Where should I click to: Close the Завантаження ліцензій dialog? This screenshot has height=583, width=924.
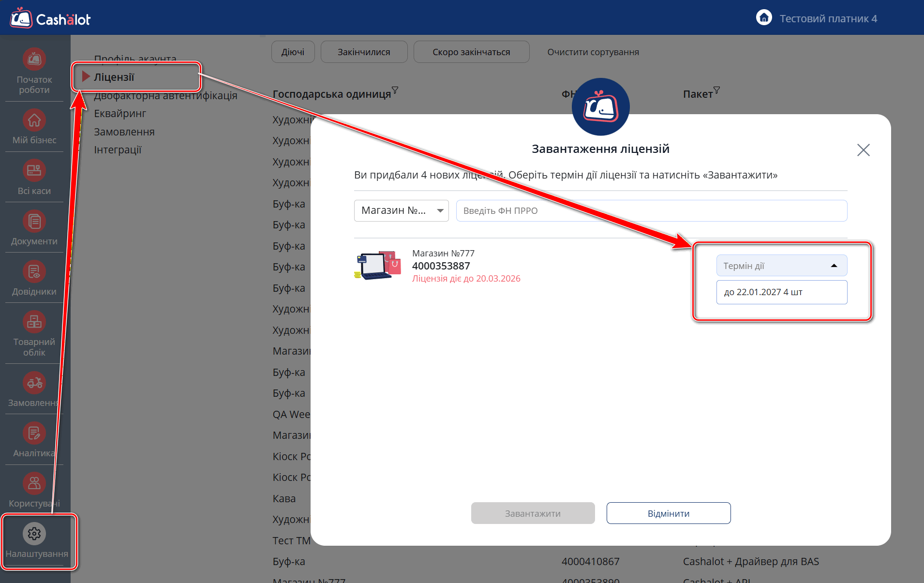[x=863, y=150]
